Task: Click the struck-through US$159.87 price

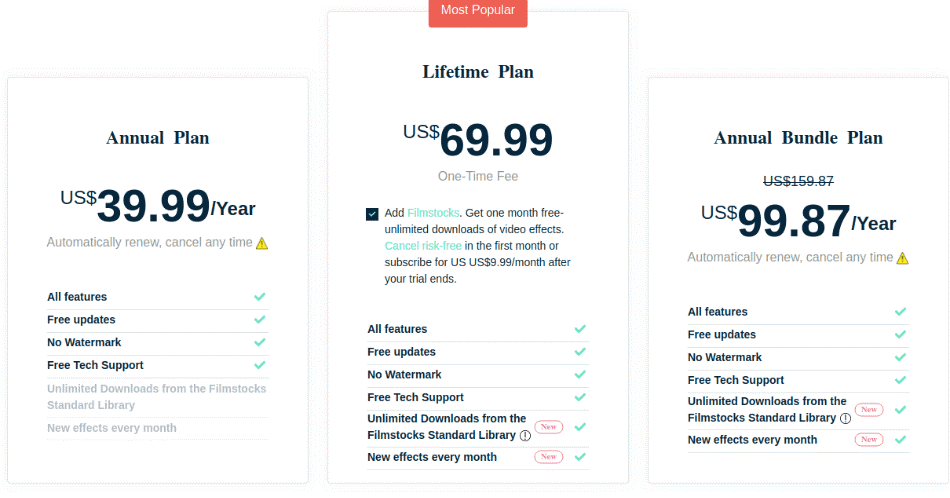Action: click(799, 181)
